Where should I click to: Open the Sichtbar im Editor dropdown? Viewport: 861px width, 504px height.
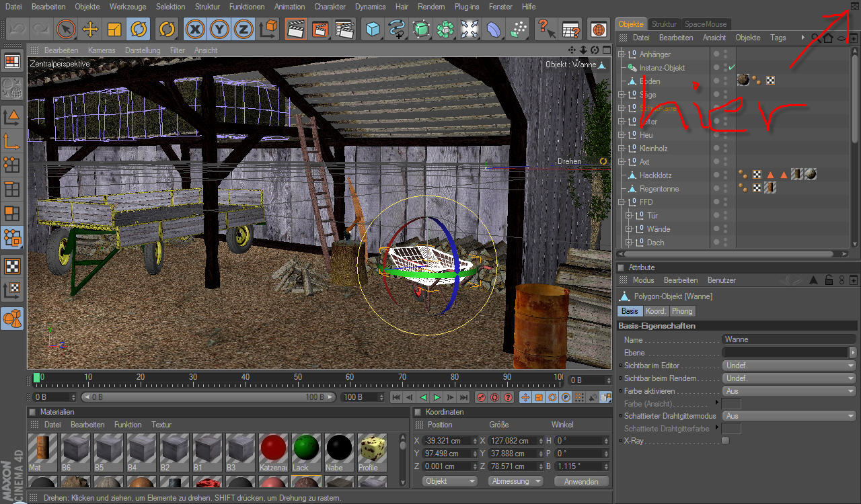[789, 366]
